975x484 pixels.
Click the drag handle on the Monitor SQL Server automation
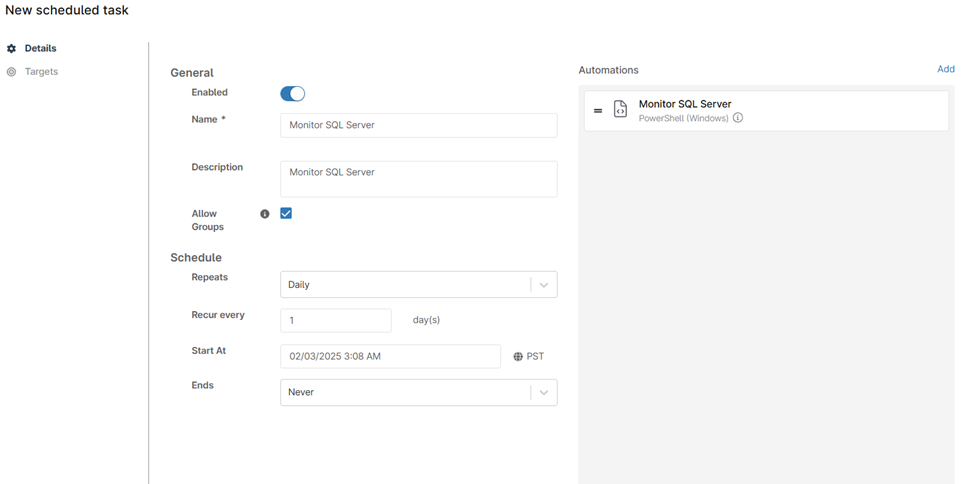coord(598,111)
